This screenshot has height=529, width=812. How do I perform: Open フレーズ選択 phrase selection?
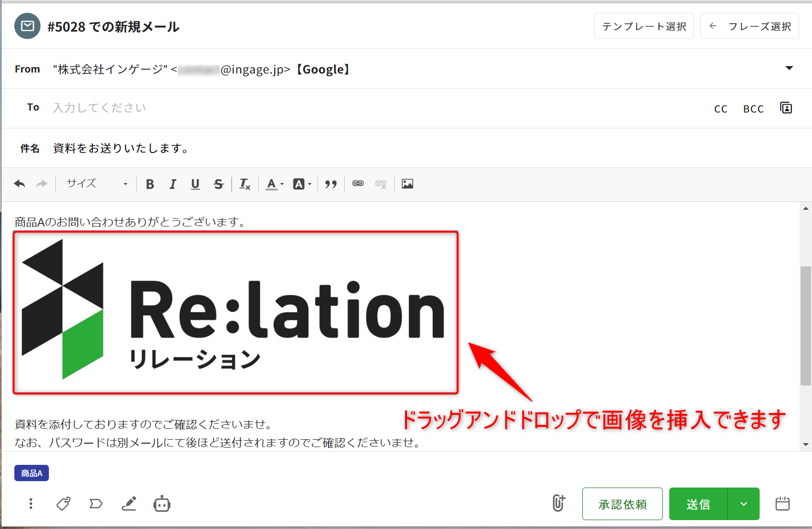point(749,26)
